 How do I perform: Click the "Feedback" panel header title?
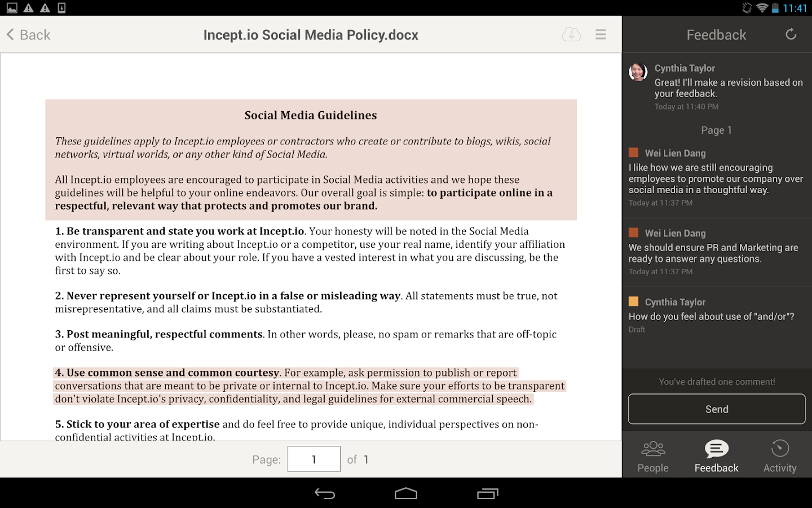coord(716,35)
